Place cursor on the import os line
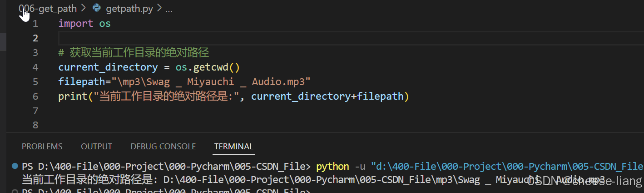Image resolution: width=644 pixels, height=193 pixels. (x=84, y=23)
